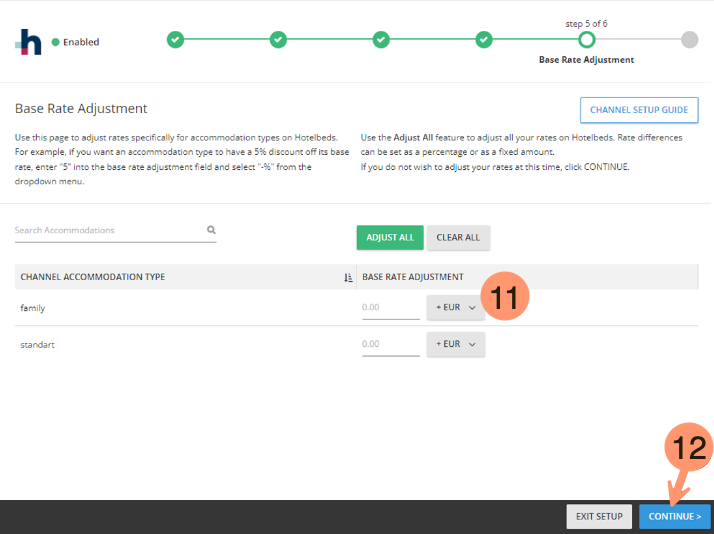Select final step 6 grey circle
This screenshot has height=534, width=714.
(689, 40)
